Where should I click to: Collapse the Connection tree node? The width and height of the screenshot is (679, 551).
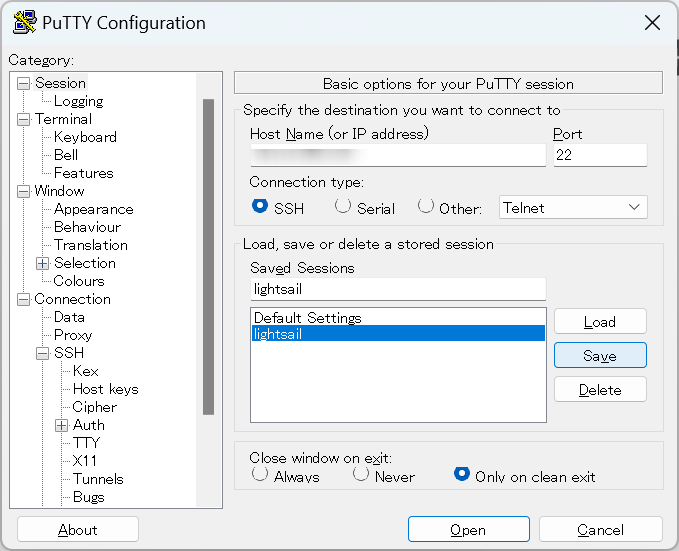(23, 299)
